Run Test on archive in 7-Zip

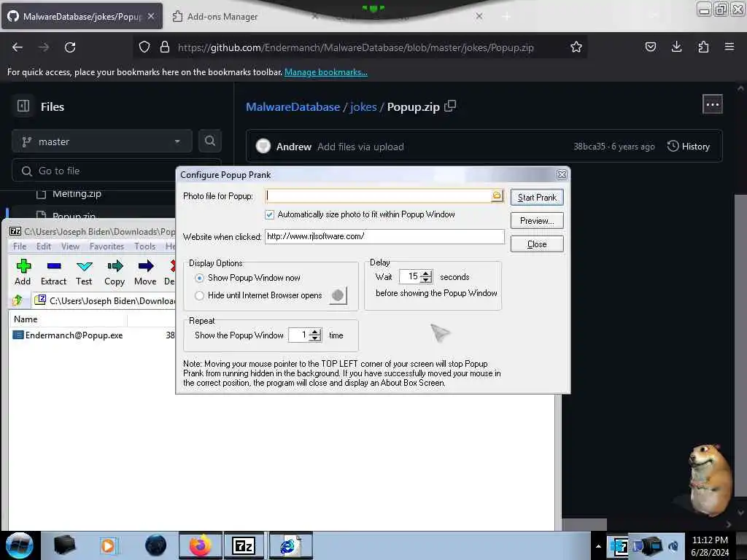click(x=84, y=273)
